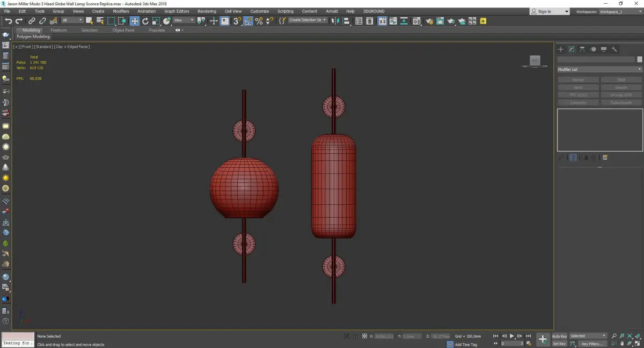Image resolution: width=644 pixels, height=348 pixels.
Task: Activate the Select and Rotate tool
Action: pos(145,21)
